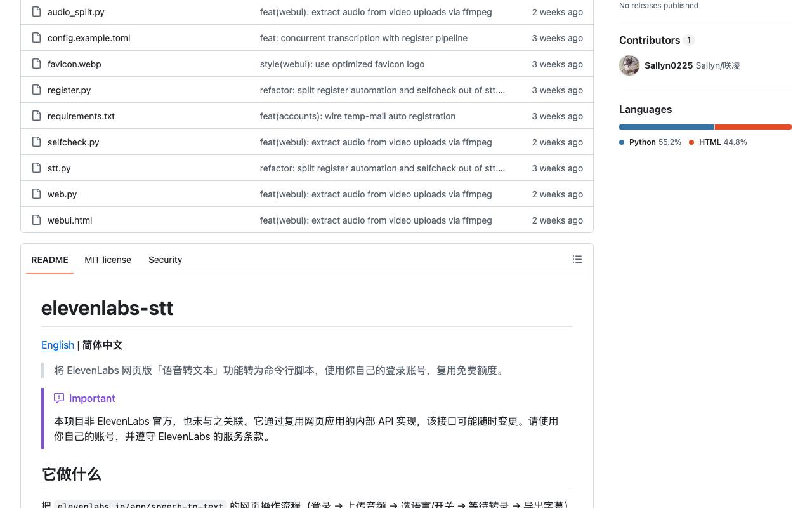Screen dimensions: 812x508
Task: Open the requirements.txt file
Action: [x=81, y=116]
